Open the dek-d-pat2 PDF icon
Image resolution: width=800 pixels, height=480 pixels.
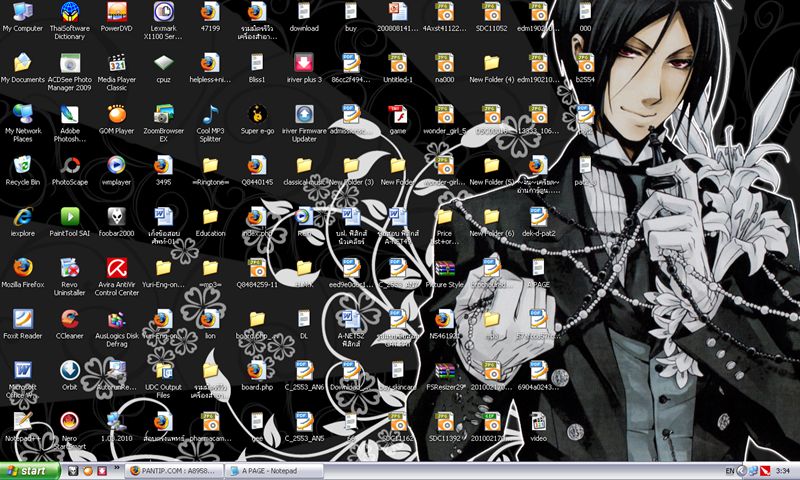tap(538, 217)
